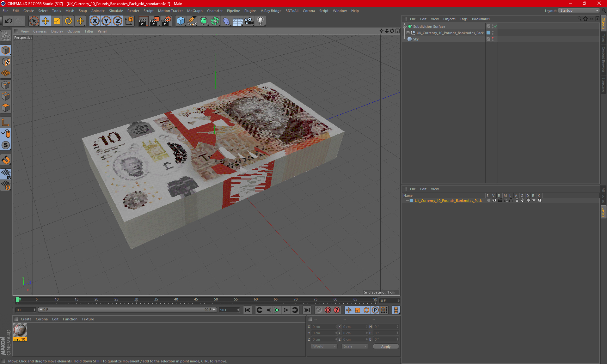
Task: Click the timeline range slider bar
Action: (127, 310)
